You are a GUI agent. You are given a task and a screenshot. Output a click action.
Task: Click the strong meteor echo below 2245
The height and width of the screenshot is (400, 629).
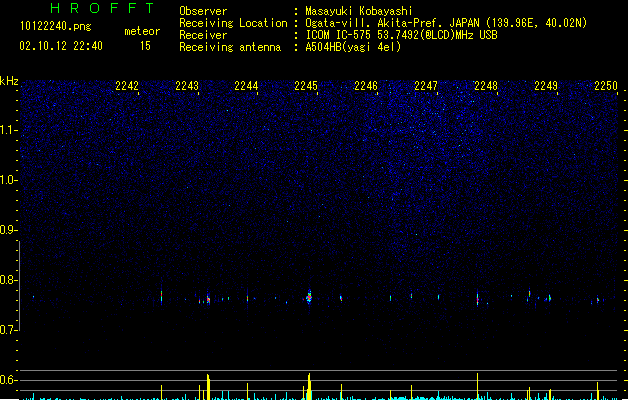coord(309,297)
